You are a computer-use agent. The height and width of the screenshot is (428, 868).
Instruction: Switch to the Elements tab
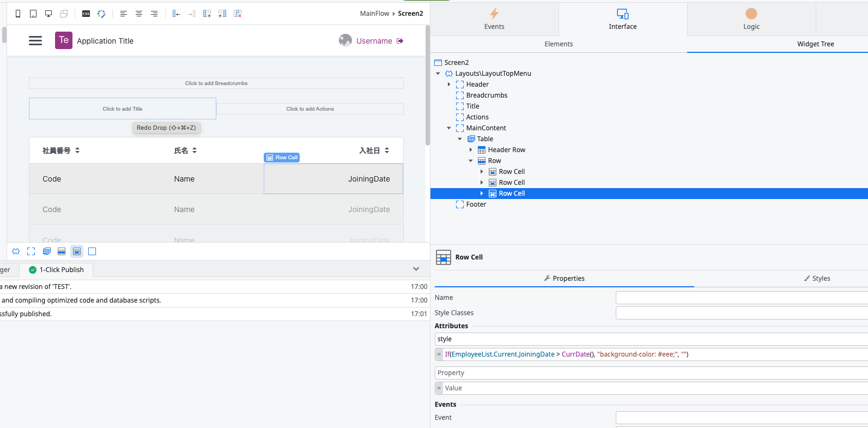pos(559,44)
